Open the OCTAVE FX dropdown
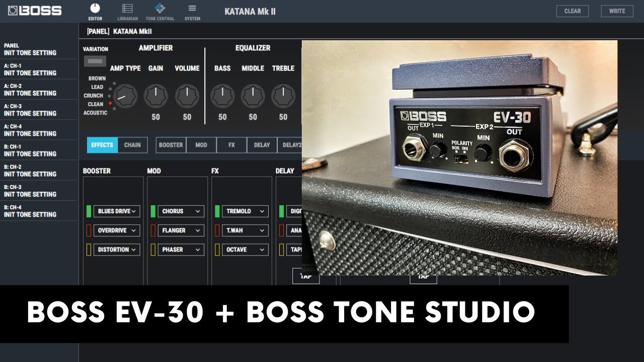The image size is (644, 362). pos(245,249)
